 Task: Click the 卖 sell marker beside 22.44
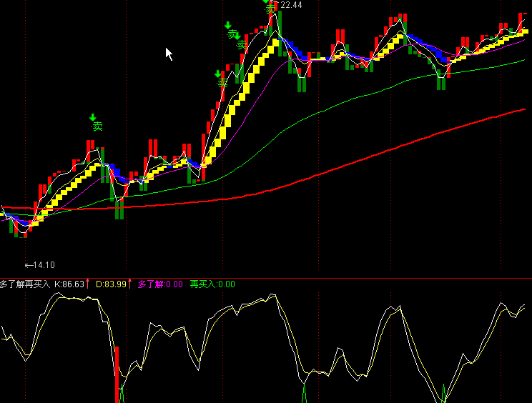pos(271,9)
